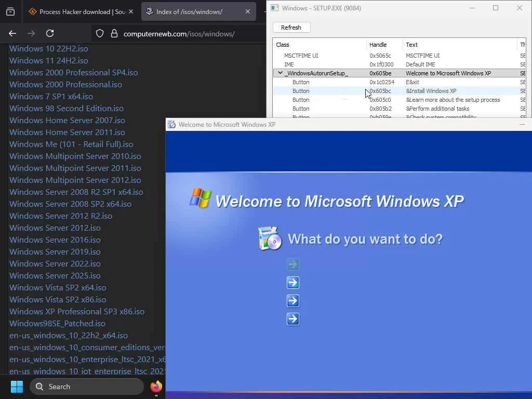Click the second arrow button in XP setup
Screen dimensions: 532x399
293,283
